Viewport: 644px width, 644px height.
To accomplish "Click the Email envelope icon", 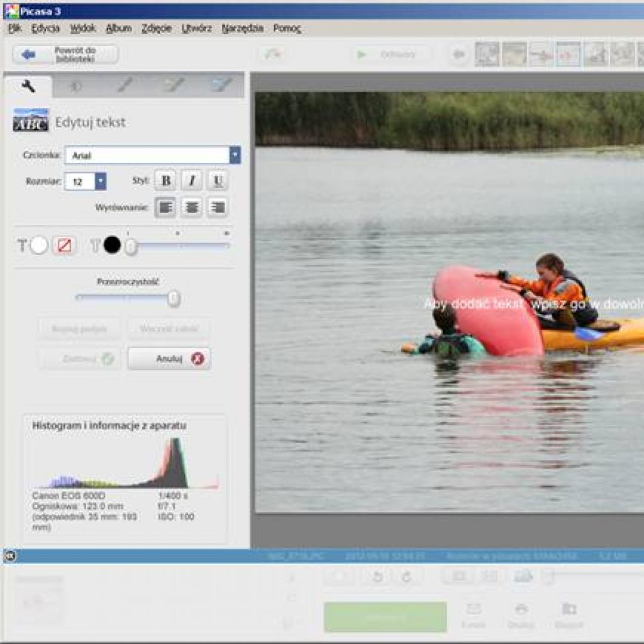I will (x=474, y=608).
